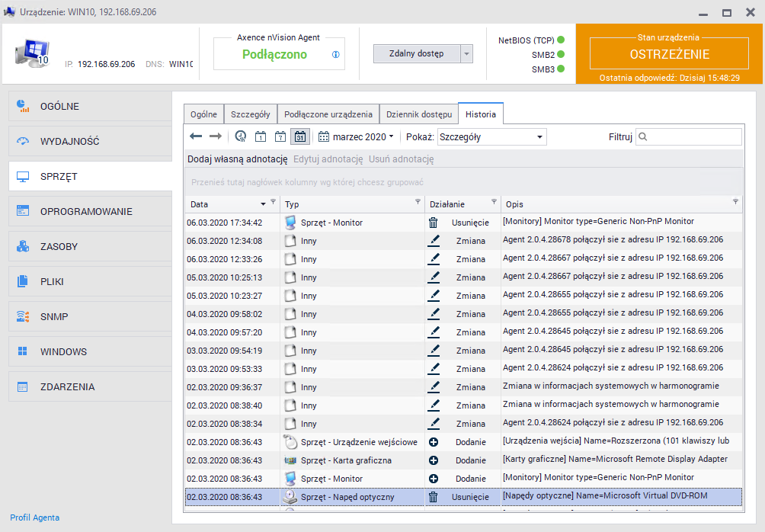Image resolution: width=765 pixels, height=532 pixels.
Task: Click Dodaj własną adnotację
Action: 237,159
